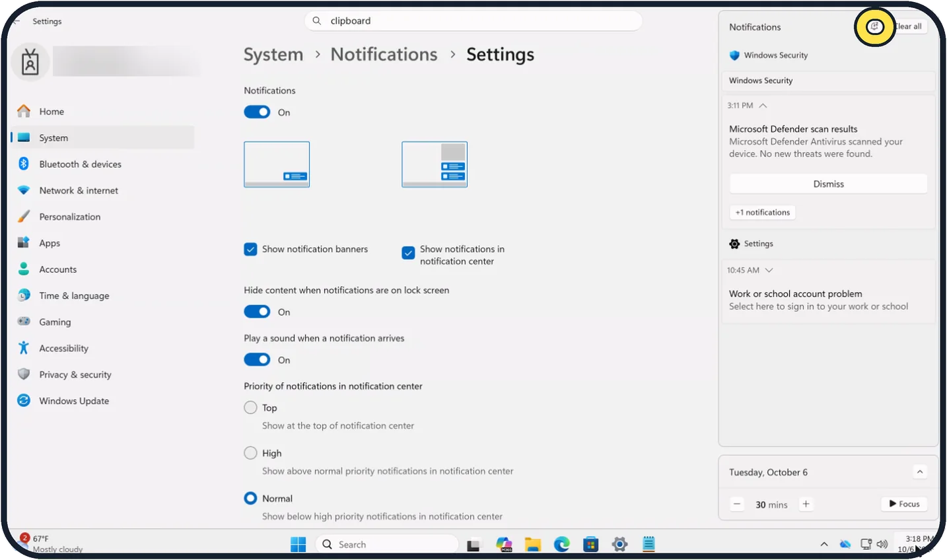
Task: Uncheck Show notifications in notification center
Action: 408,253
